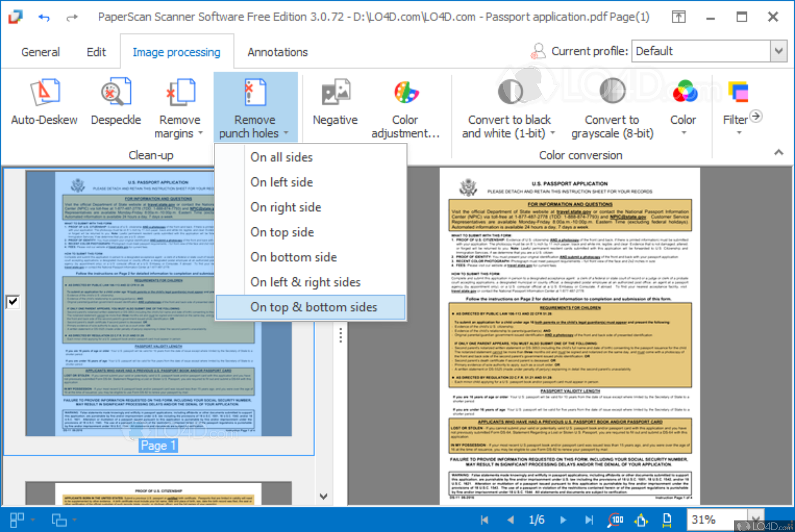795x532 pixels.
Task: Open the Current profile dropdown
Action: pyautogui.click(x=778, y=51)
